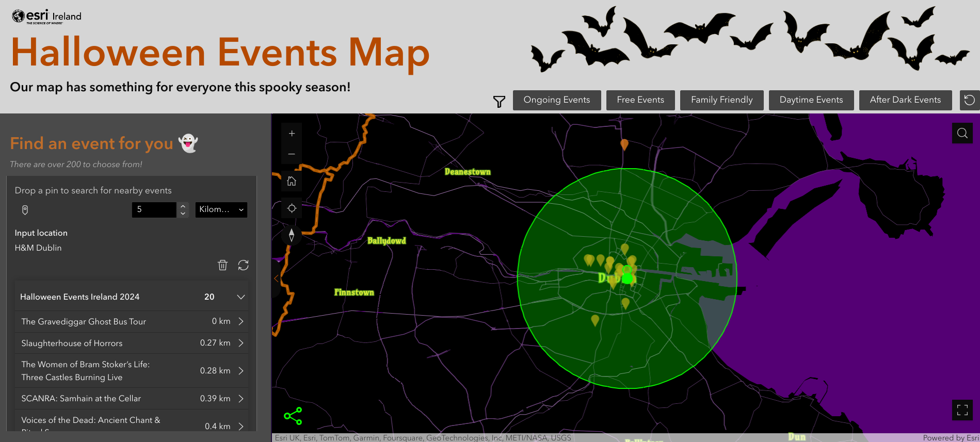Return map to default home extent
Screen dimensions: 980x442
coord(292,181)
